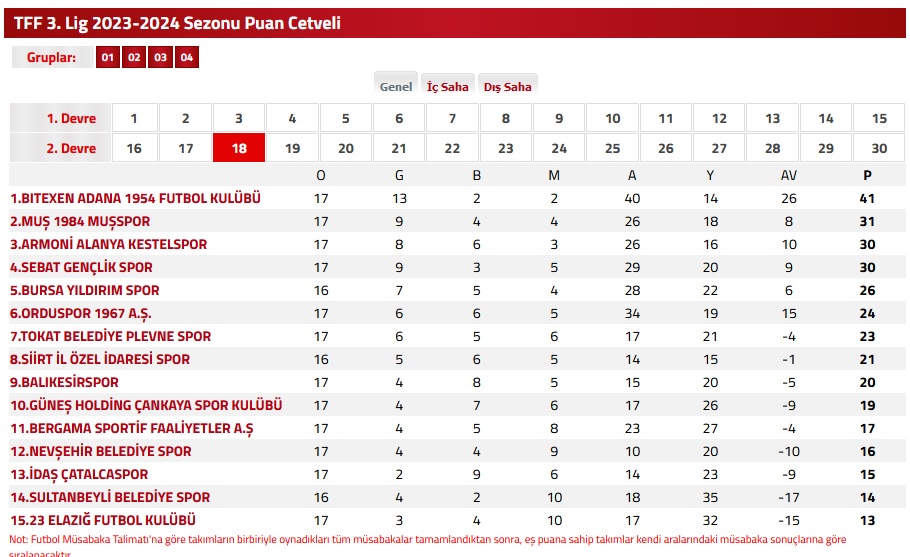
Task: Click the Balıkesirspor team name
Action: 64,382
